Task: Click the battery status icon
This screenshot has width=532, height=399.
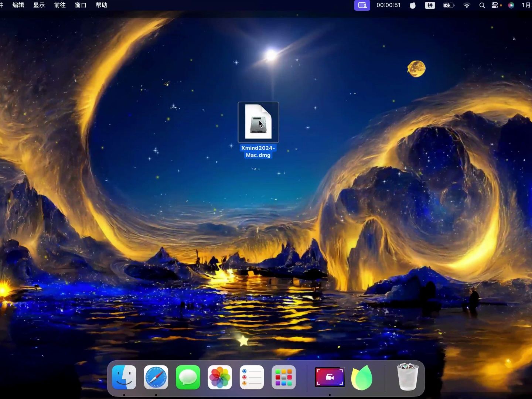Action: tap(449, 6)
